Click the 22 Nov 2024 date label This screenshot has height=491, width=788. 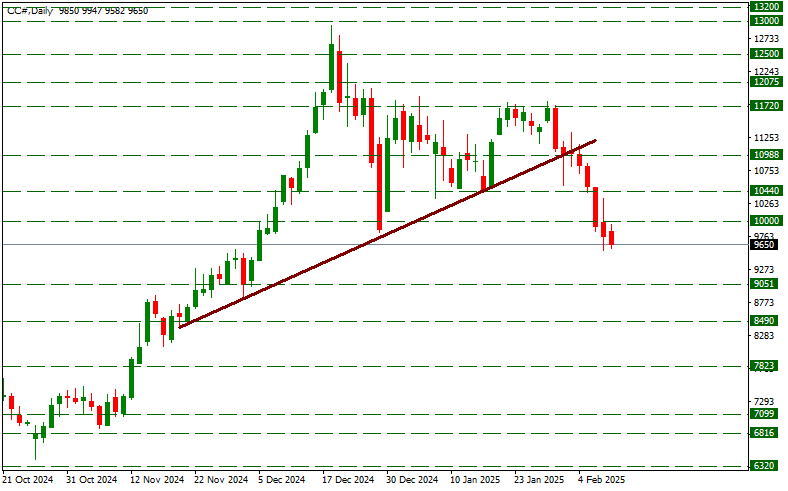[x=221, y=480]
